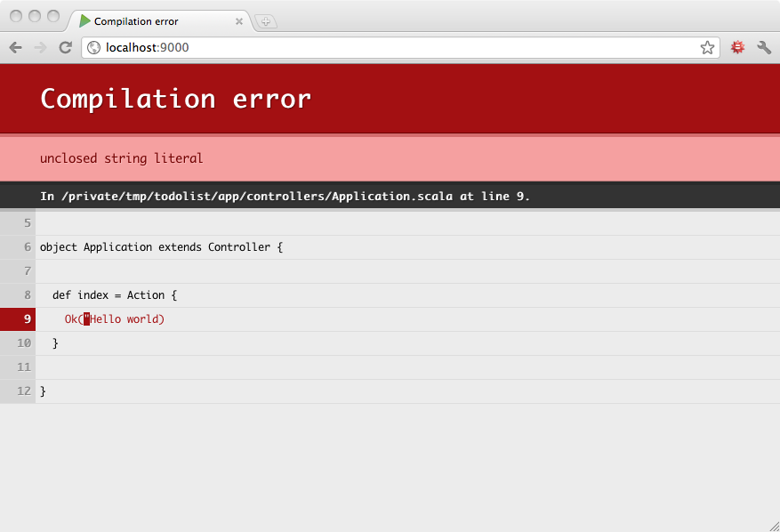The image size is (780, 532).
Task: Click the window resize grip corner
Action: click(772, 525)
